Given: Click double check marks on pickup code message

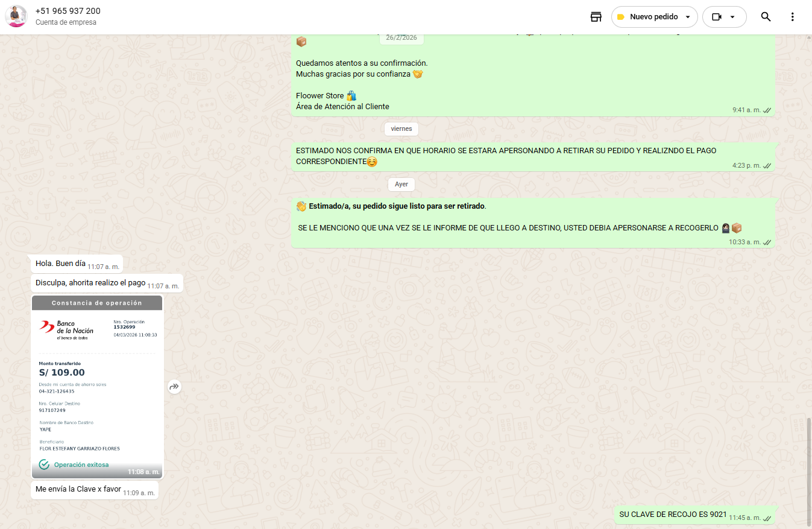Looking at the screenshot, I should 767,518.
